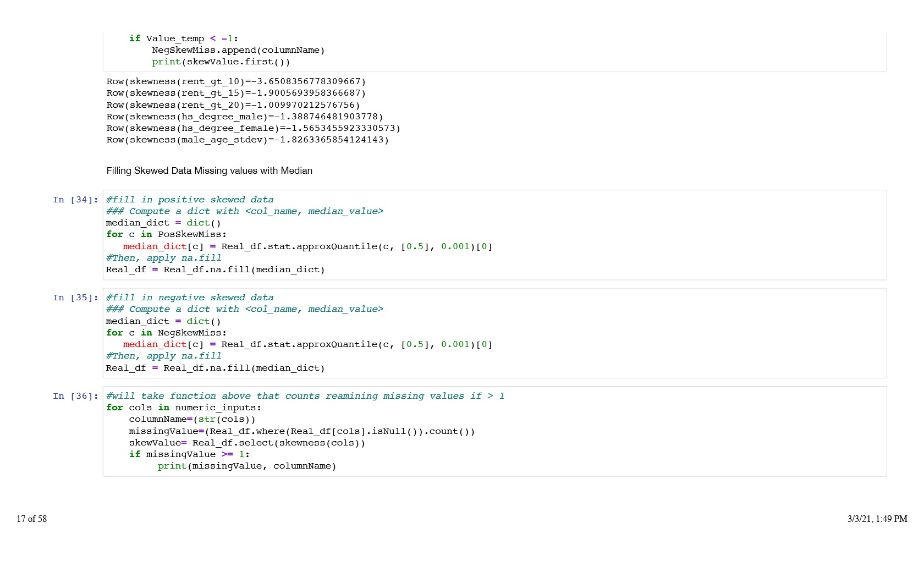Screen dimensions: 924x561
Task: Place cursor on '#fill in negative skewed data' comment
Action: coord(189,298)
